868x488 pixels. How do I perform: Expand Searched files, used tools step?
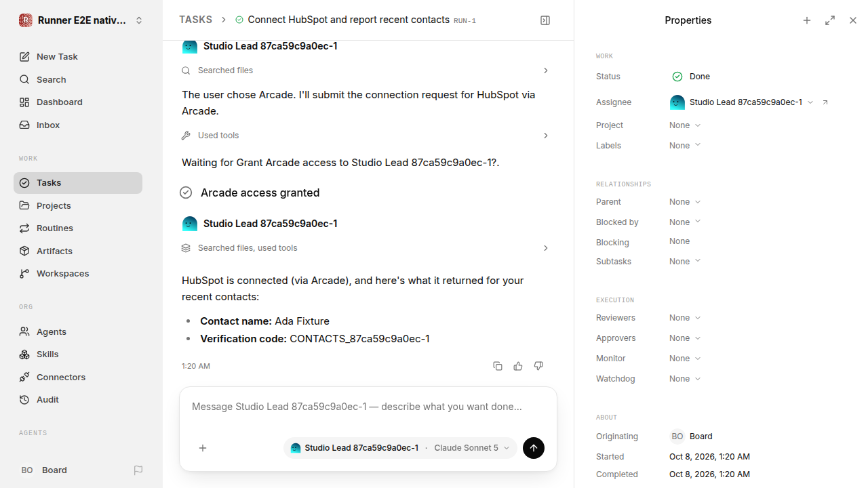[x=366, y=248]
